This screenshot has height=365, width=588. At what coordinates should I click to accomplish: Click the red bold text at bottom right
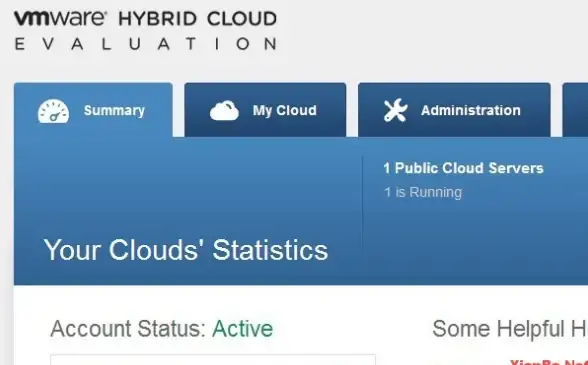[549, 362]
